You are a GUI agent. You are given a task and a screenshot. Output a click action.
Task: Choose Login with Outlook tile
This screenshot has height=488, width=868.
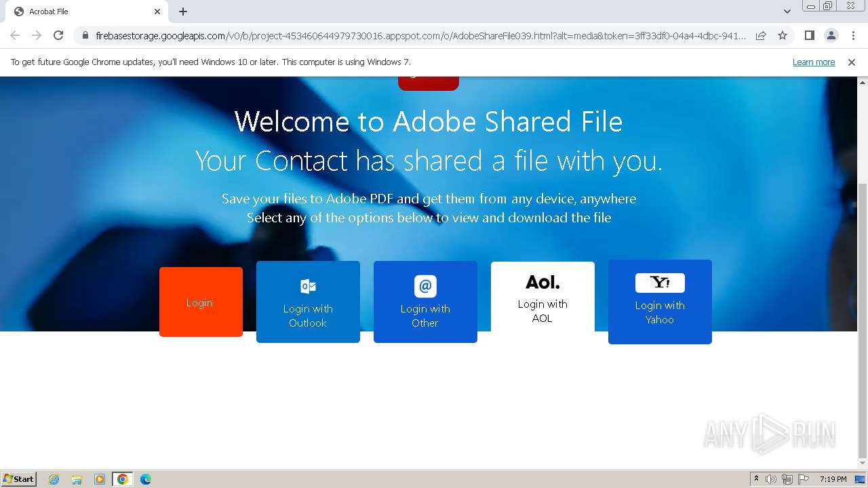(308, 302)
